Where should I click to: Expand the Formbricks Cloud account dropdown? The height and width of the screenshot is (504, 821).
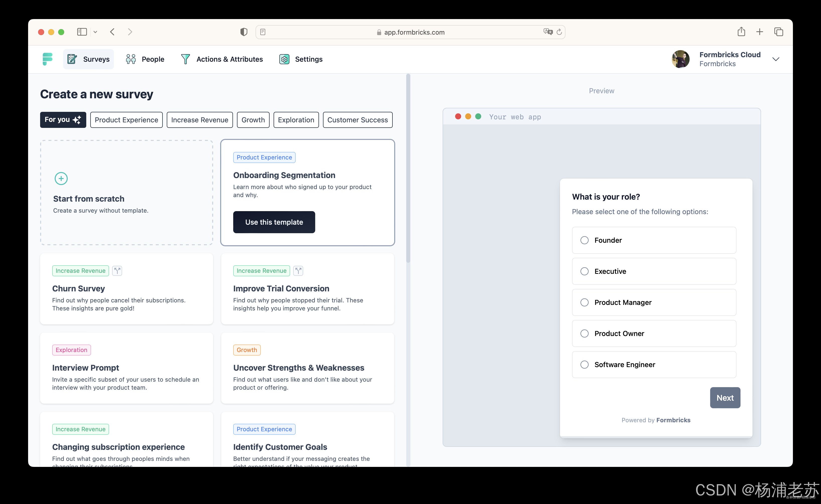pos(777,59)
